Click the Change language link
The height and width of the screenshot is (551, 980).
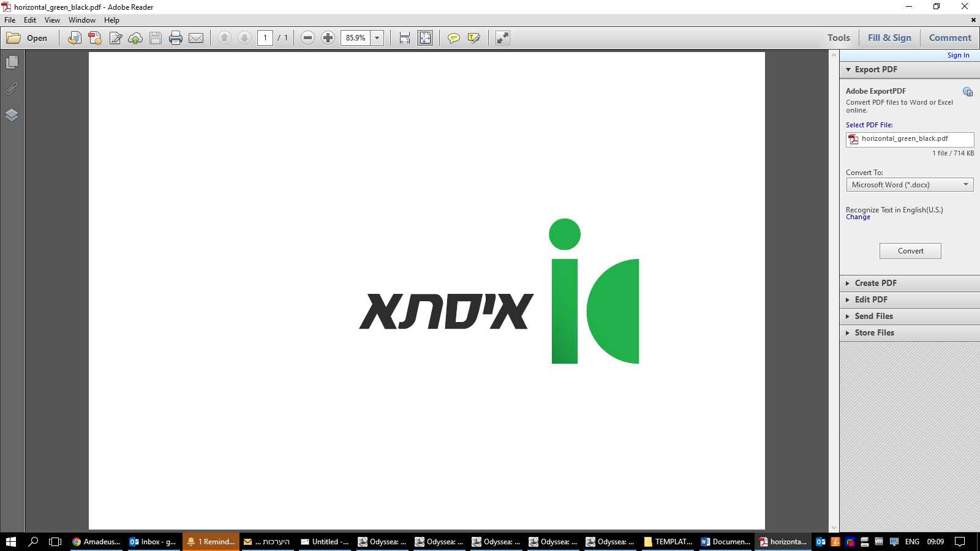[858, 217]
